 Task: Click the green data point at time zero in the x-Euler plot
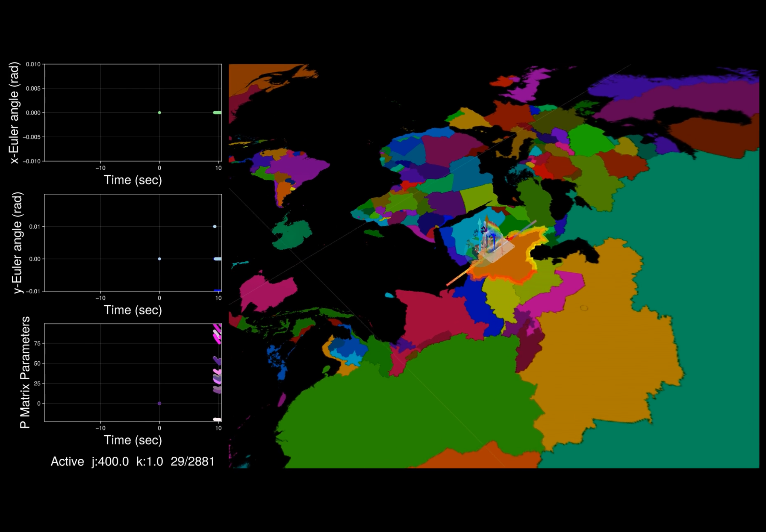point(159,113)
